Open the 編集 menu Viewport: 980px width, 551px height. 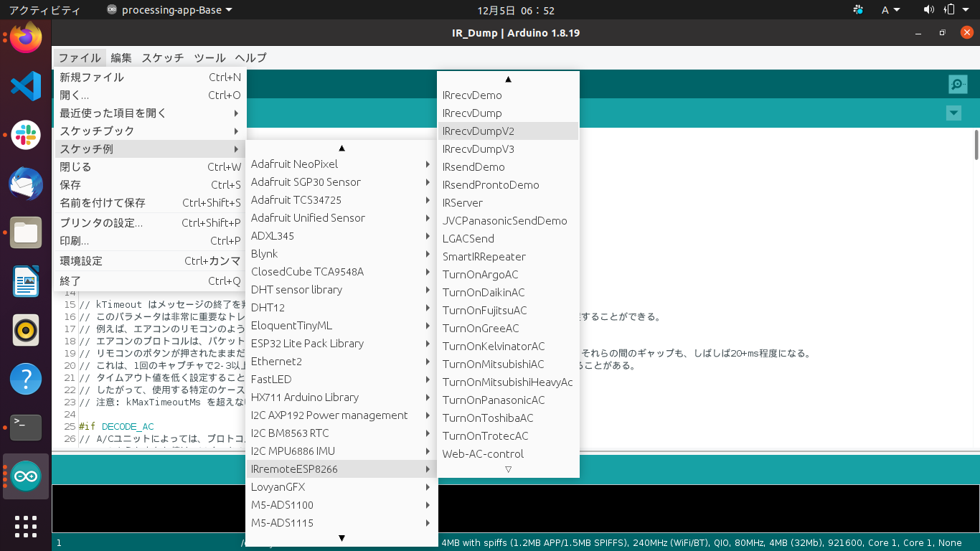coord(121,58)
